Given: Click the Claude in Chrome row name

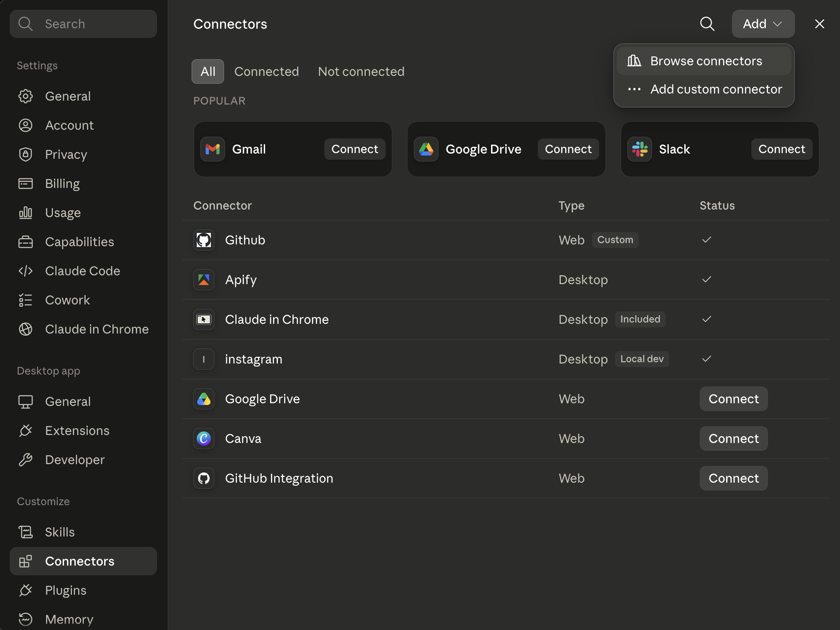Looking at the screenshot, I should (x=277, y=319).
